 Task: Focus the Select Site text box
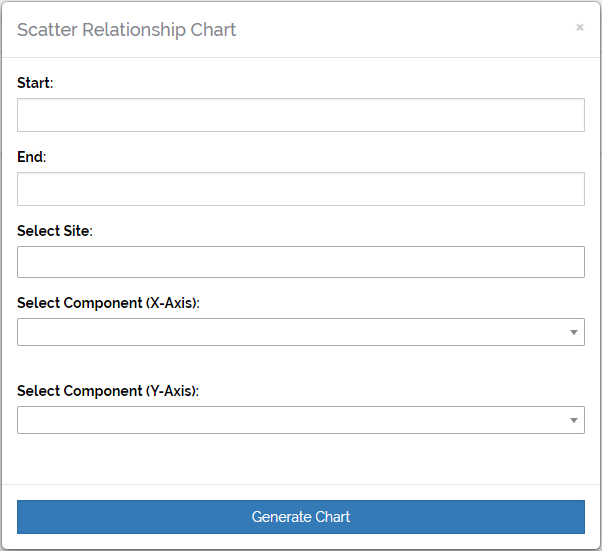[x=300, y=262]
